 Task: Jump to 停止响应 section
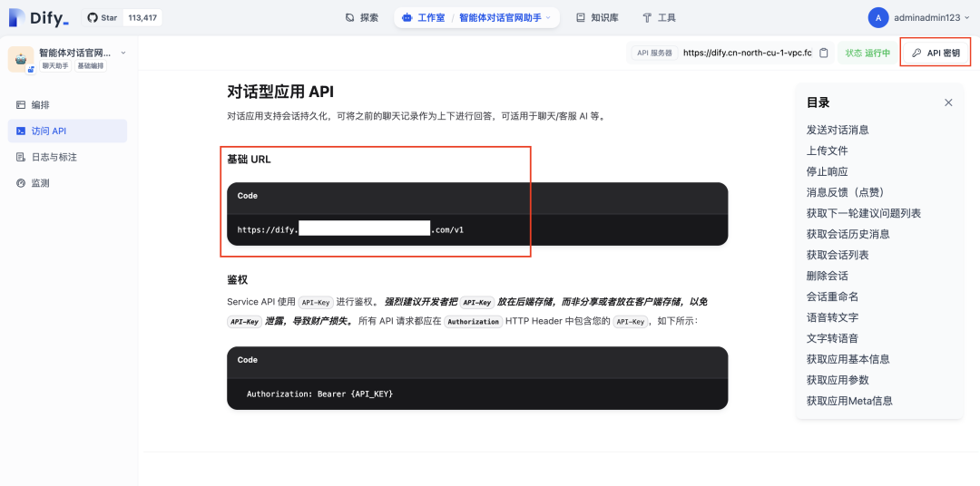(827, 171)
